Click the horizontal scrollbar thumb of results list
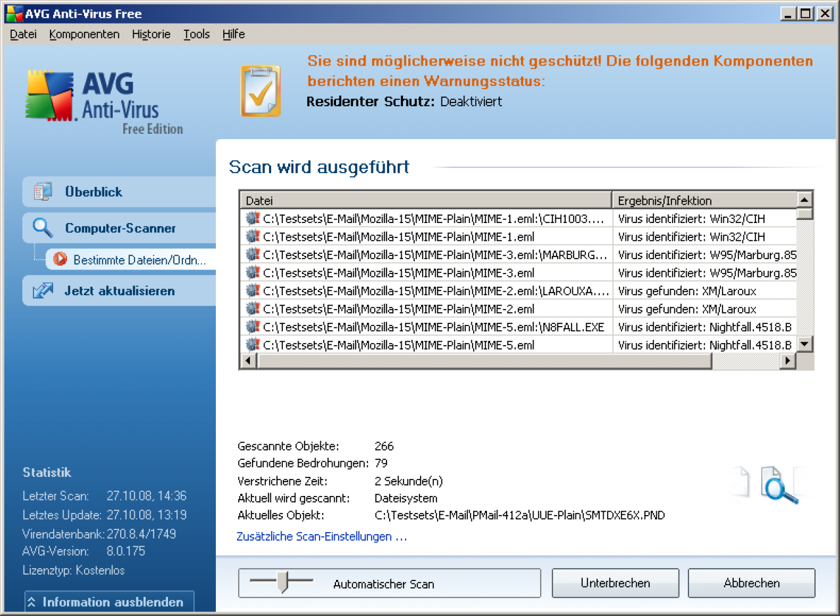Image resolution: width=840 pixels, height=616 pixels. tap(484, 361)
